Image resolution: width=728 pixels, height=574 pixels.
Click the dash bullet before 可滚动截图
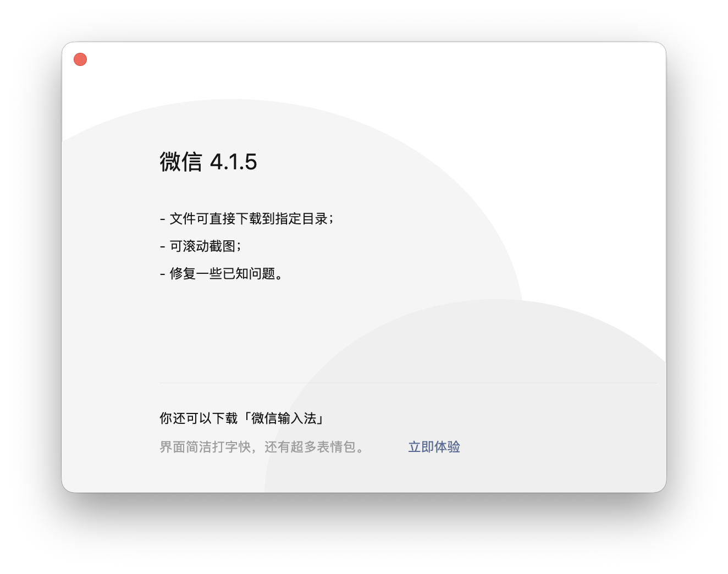pos(162,246)
